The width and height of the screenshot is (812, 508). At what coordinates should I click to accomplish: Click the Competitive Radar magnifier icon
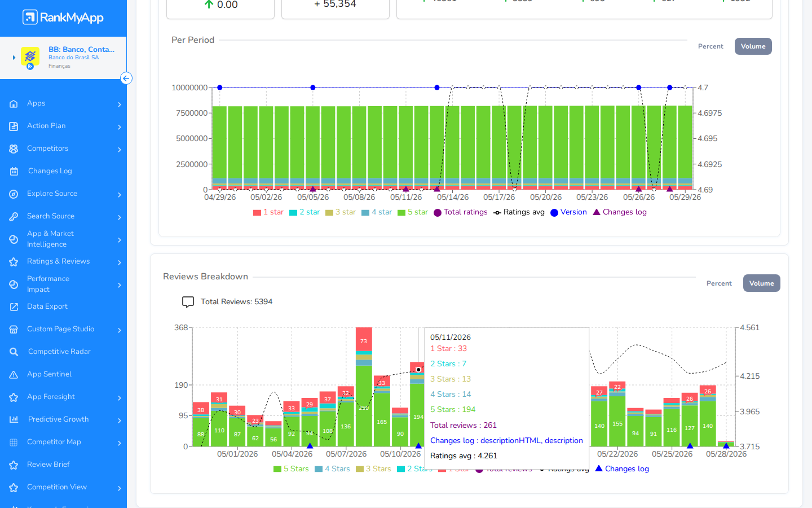[x=14, y=352]
